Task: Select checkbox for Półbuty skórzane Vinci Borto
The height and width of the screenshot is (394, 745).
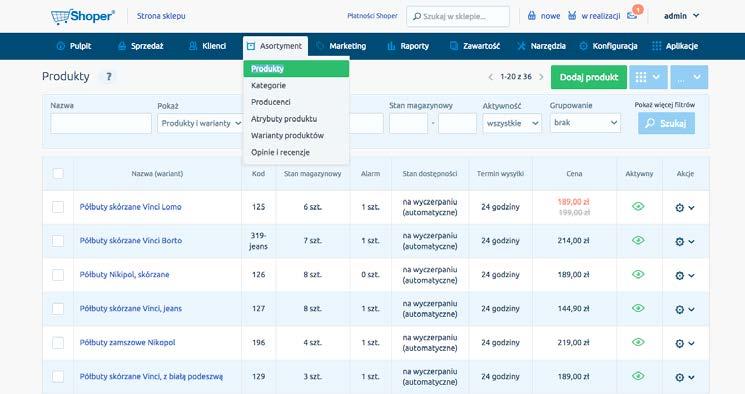Action: [x=58, y=240]
